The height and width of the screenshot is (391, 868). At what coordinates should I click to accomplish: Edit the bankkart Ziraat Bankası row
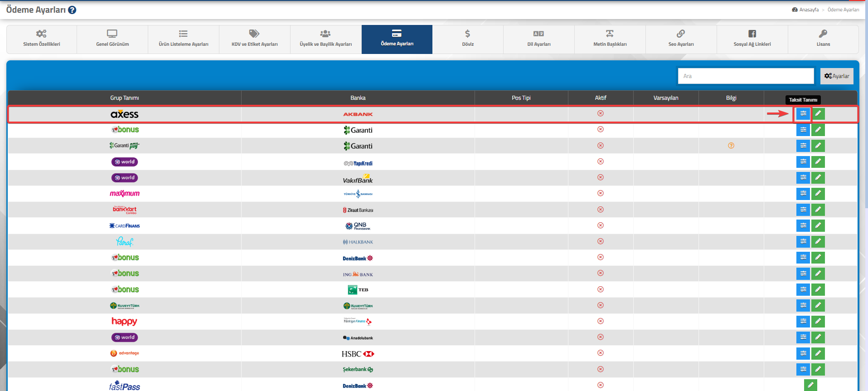(x=818, y=210)
